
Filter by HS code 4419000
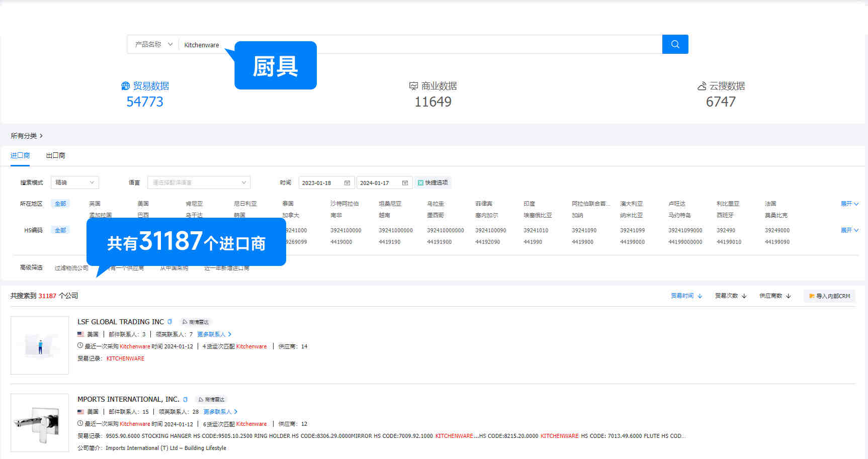[x=341, y=242]
